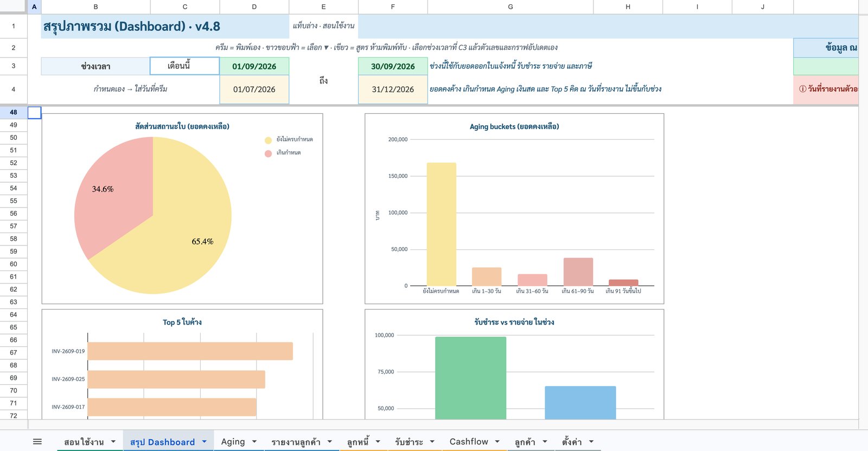Switch to the รายงานลูกค้า sheet tab

(296, 442)
